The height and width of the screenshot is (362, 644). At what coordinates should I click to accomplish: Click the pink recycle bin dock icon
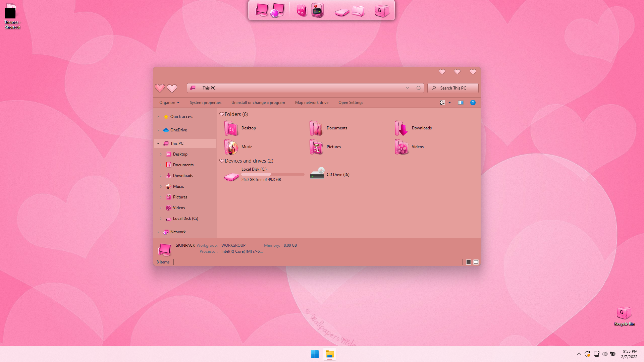coord(382,11)
